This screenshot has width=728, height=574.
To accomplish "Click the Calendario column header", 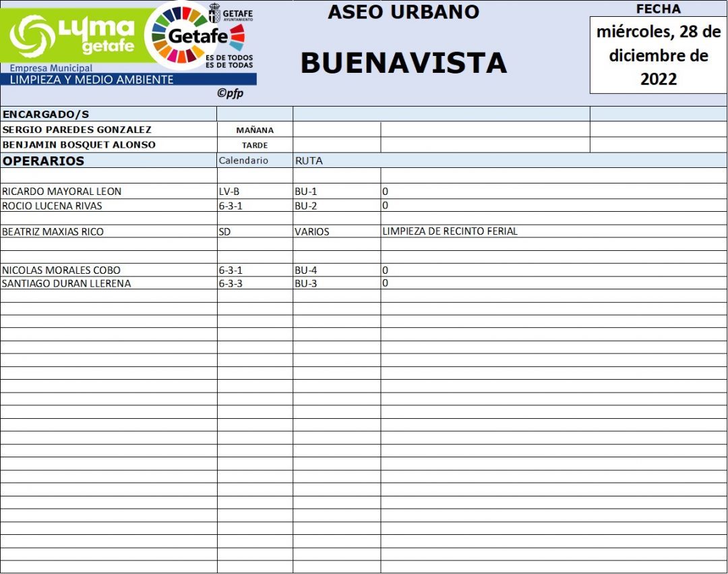I will [x=243, y=161].
